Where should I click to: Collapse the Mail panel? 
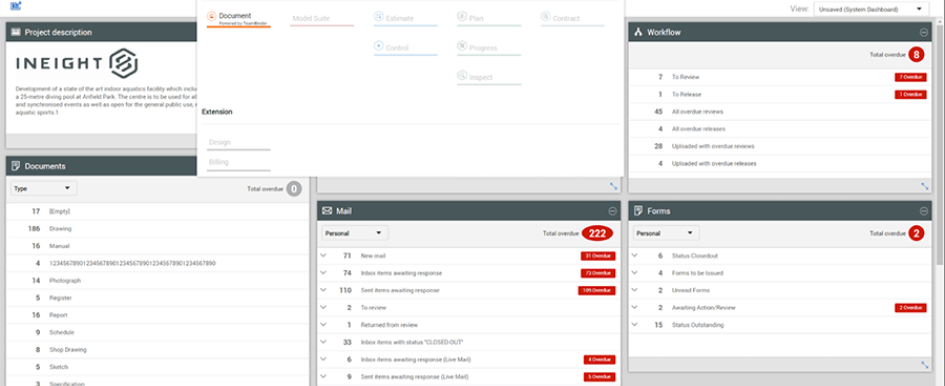click(x=612, y=211)
